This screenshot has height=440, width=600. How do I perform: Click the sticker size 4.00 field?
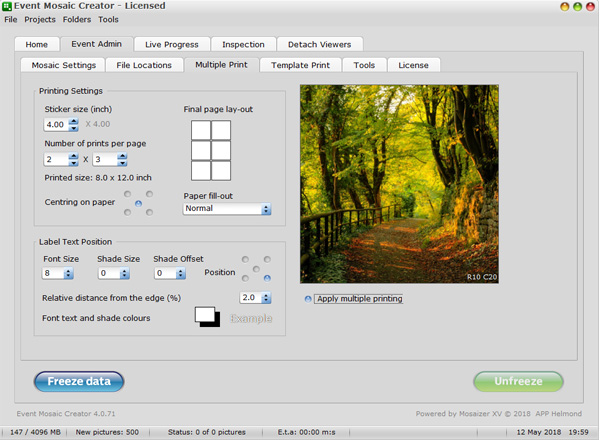pos(56,124)
